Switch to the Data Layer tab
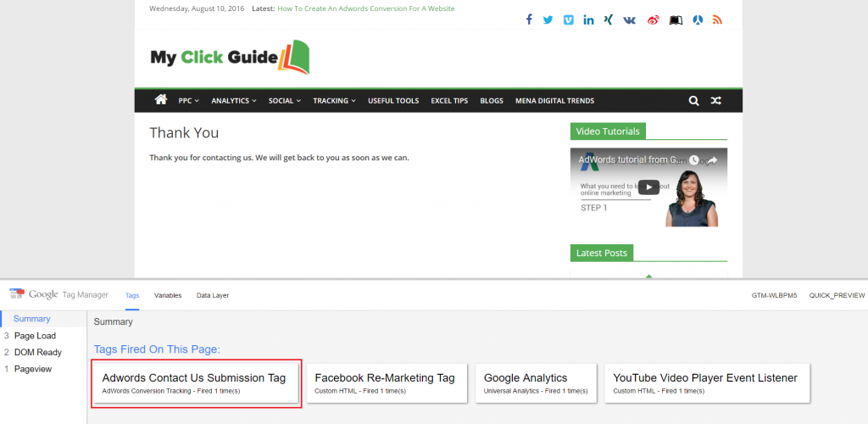This screenshot has width=868, height=424. point(213,295)
